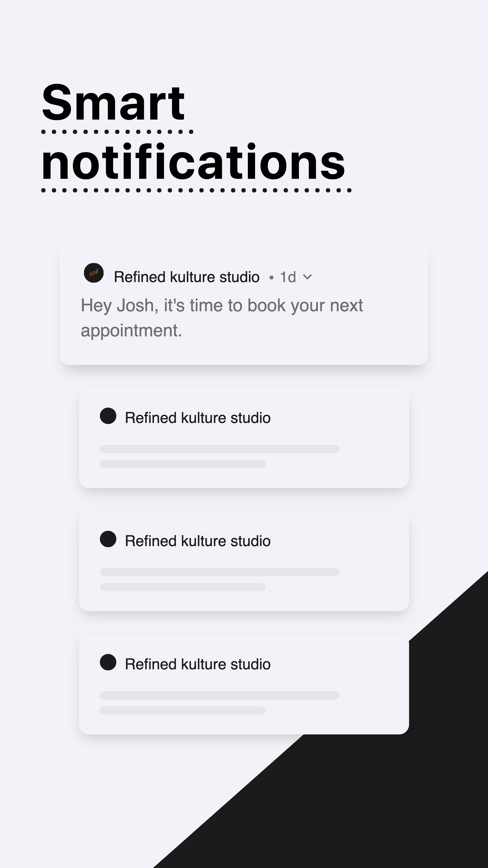The width and height of the screenshot is (488, 868).
Task: Select the fourth notification's Refined kulture studio title
Action: [198, 665]
